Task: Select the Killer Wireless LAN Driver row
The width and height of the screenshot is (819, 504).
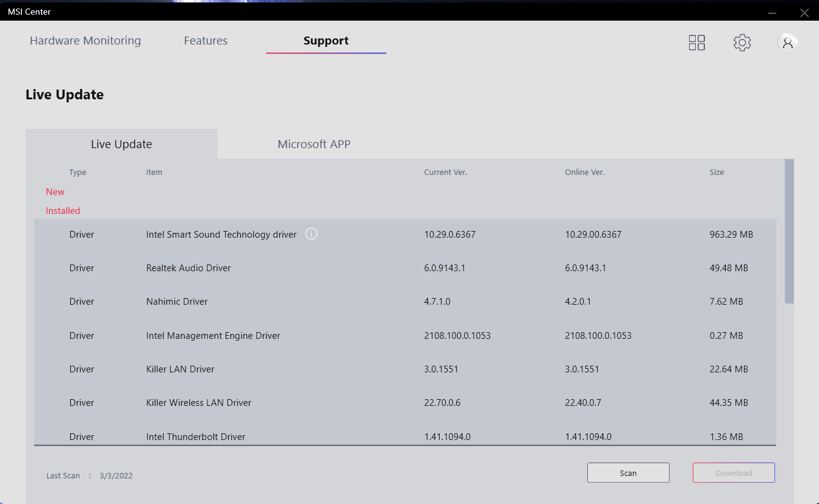Action: tap(405, 403)
